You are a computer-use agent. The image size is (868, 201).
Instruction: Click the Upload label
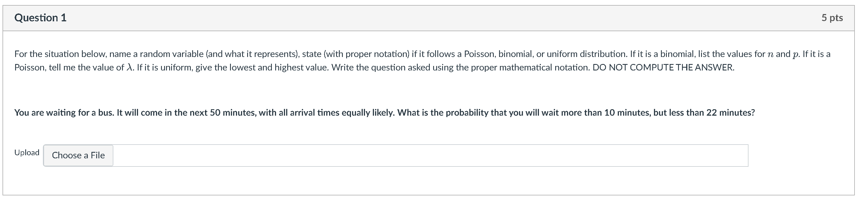pyautogui.click(x=26, y=152)
